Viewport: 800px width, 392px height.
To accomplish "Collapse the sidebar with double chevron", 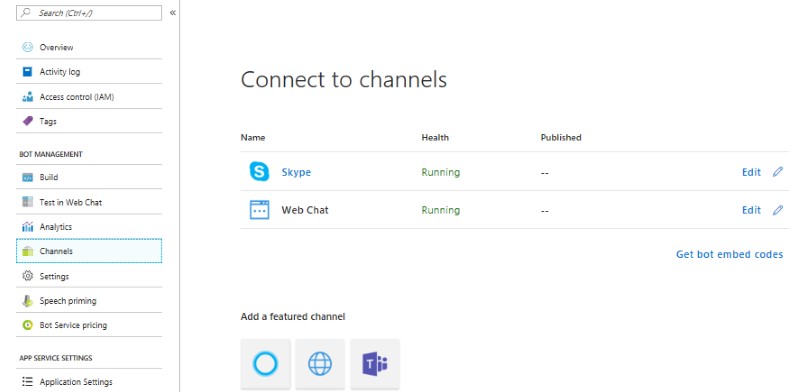I will tap(172, 13).
